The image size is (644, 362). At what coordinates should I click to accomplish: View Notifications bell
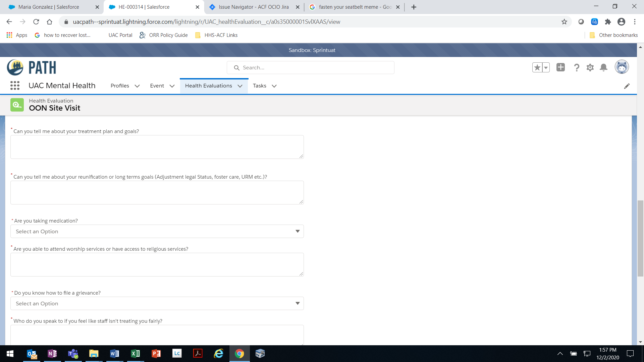click(x=603, y=68)
